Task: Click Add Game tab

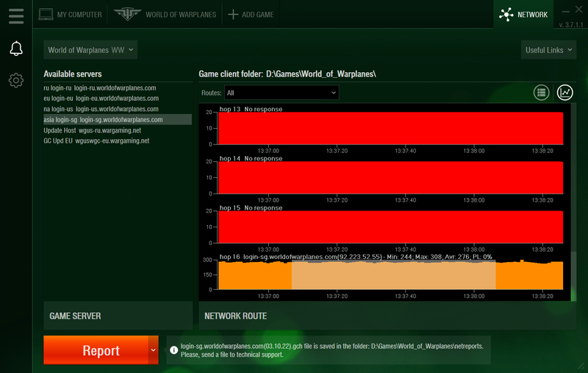Action: 251,15
